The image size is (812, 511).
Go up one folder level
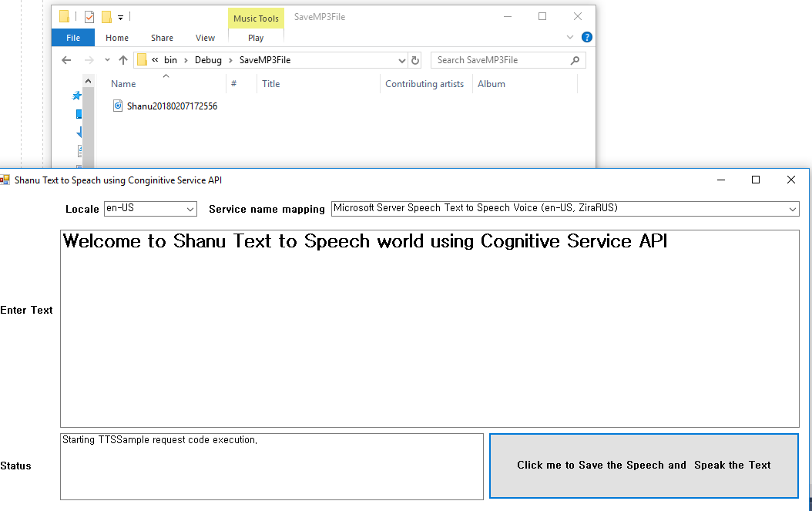click(122, 60)
